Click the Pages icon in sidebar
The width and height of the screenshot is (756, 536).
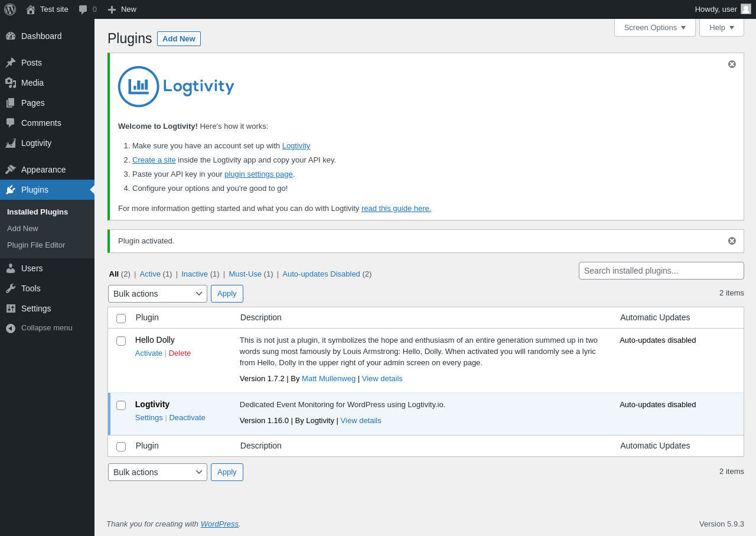(x=11, y=103)
